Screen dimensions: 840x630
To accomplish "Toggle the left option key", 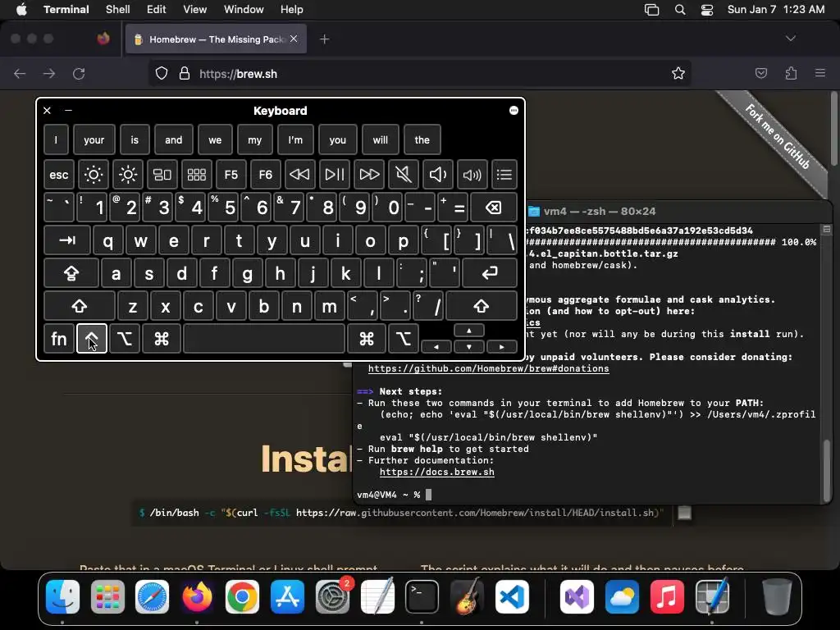I will click(x=125, y=339).
